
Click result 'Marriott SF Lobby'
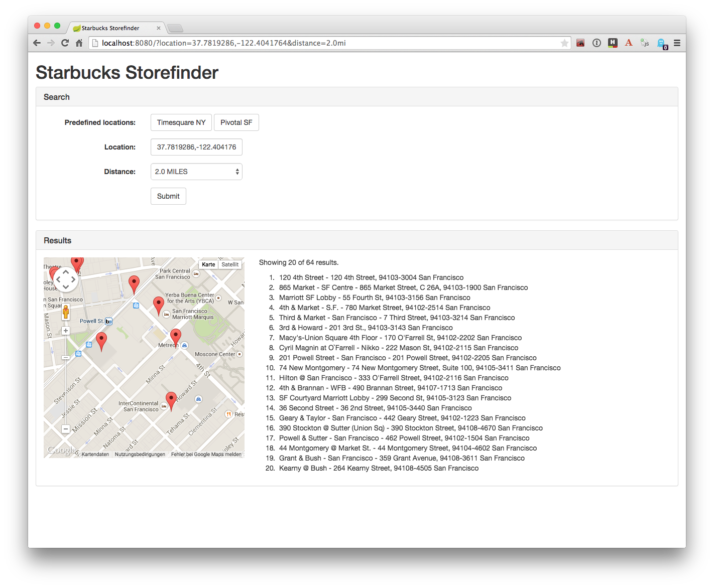[375, 298]
